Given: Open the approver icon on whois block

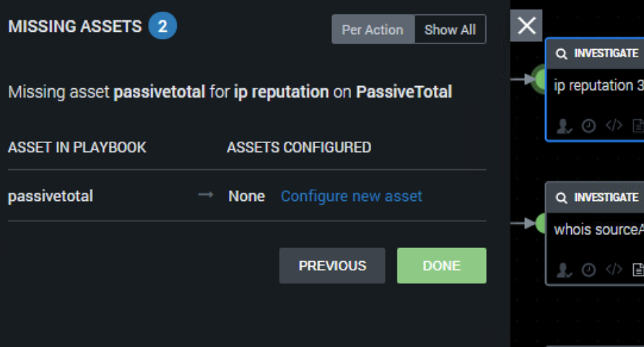Looking at the screenshot, I should click(x=564, y=270).
